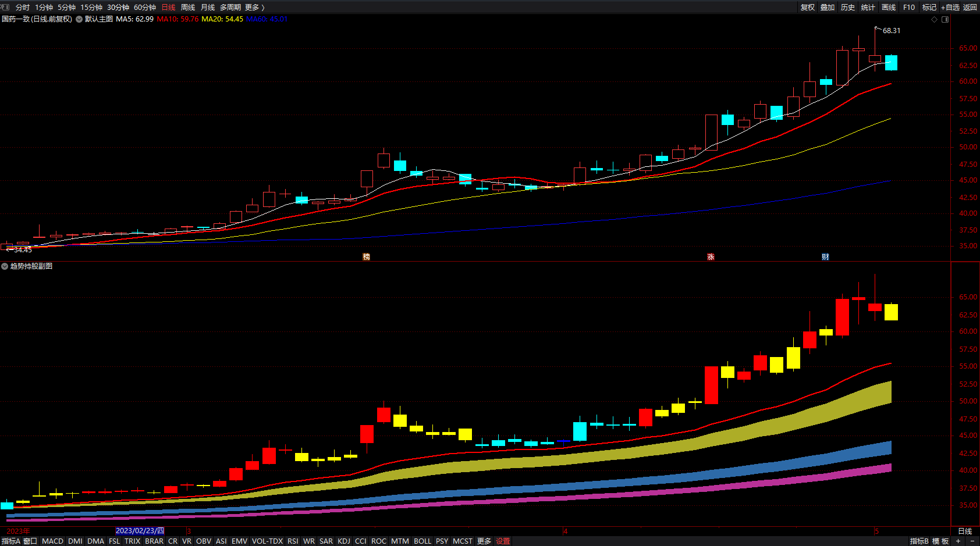Viewport: 980px width, 546px height.
Task: Select the SAR indicator
Action: coord(326,541)
